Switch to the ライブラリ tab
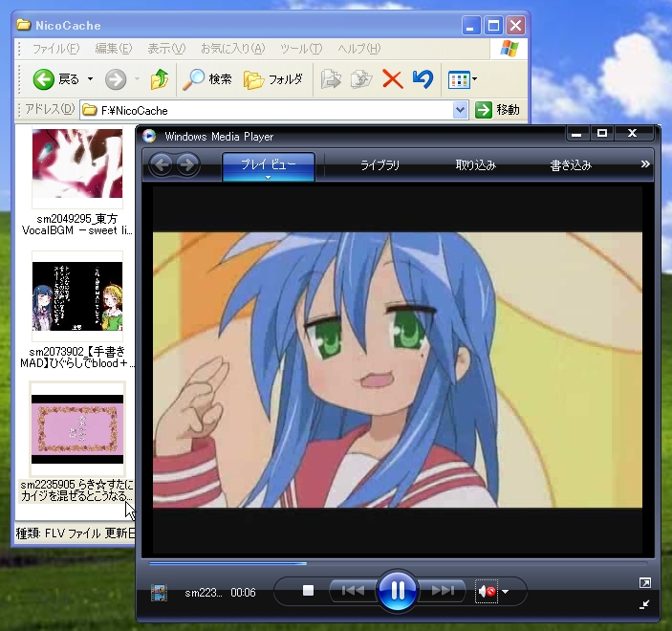The image size is (672, 631). [x=379, y=165]
